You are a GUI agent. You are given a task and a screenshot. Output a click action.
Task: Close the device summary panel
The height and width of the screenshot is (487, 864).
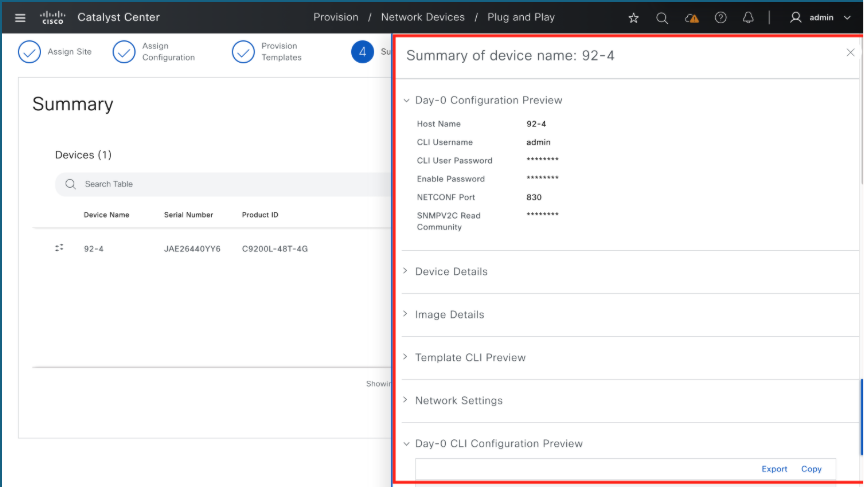coord(850,52)
